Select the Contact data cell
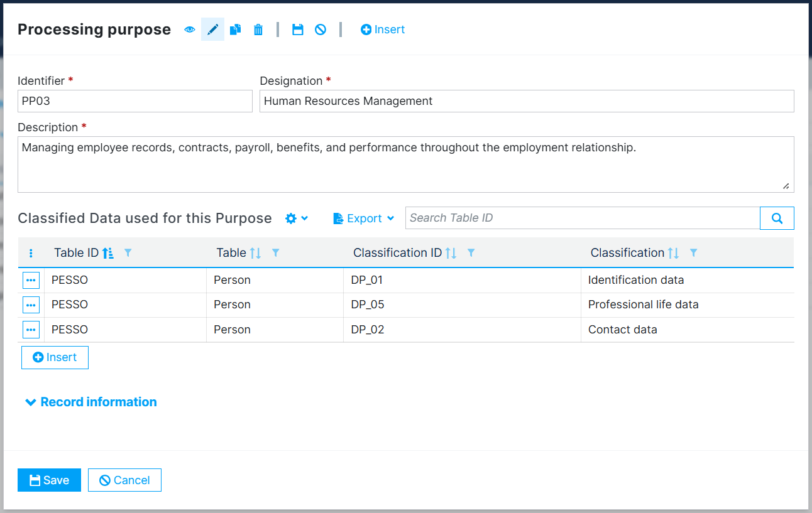 [688, 330]
